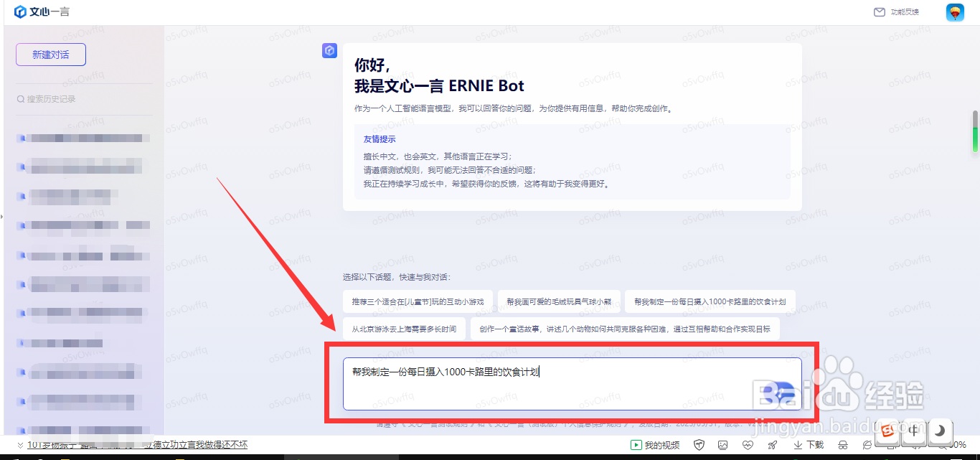Click text 擅长中文，也会英文，其他语言正在学习
Image resolution: width=980 pixels, height=460 pixels.
(438, 156)
